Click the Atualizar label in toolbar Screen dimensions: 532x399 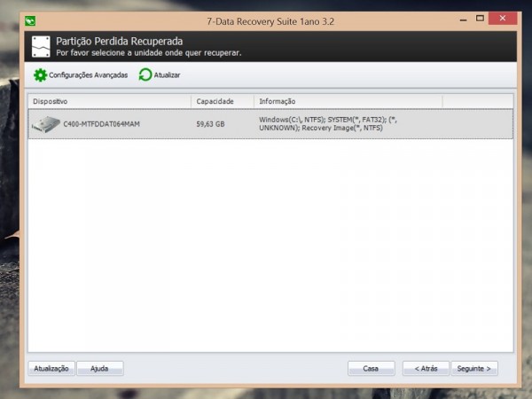pos(167,75)
